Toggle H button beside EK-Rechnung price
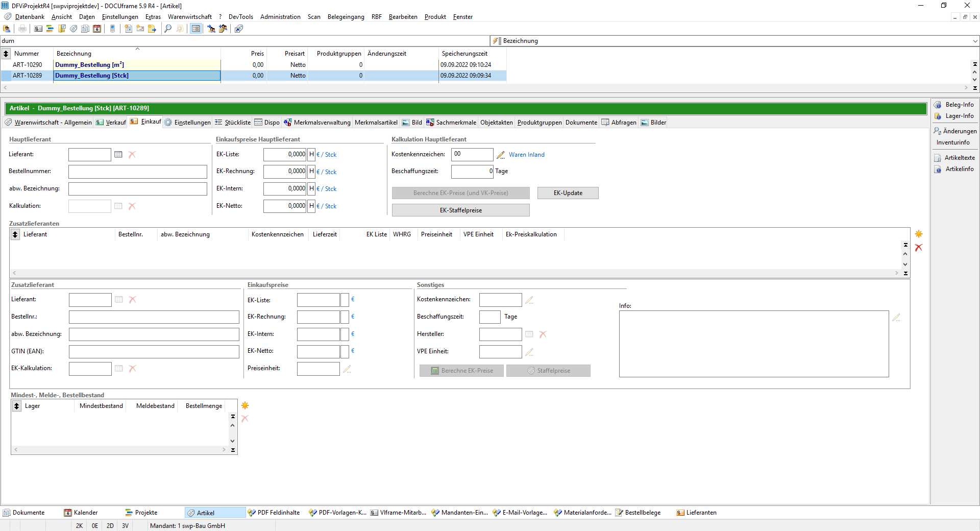 pyautogui.click(x=312, y=172)
